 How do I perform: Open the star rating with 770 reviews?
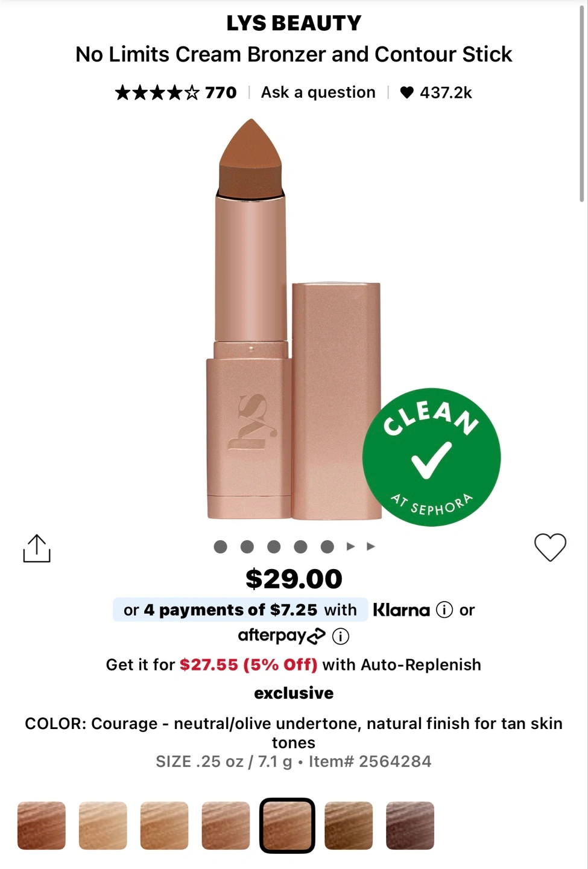click(175, 92)
